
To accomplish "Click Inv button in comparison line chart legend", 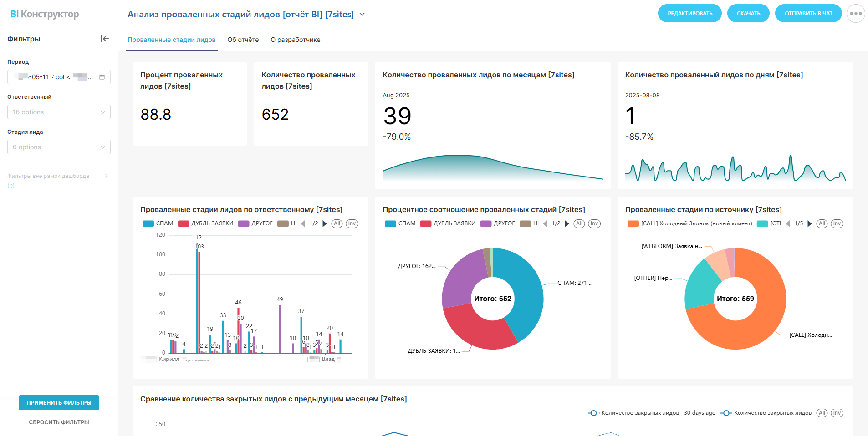I will (837, 413).
